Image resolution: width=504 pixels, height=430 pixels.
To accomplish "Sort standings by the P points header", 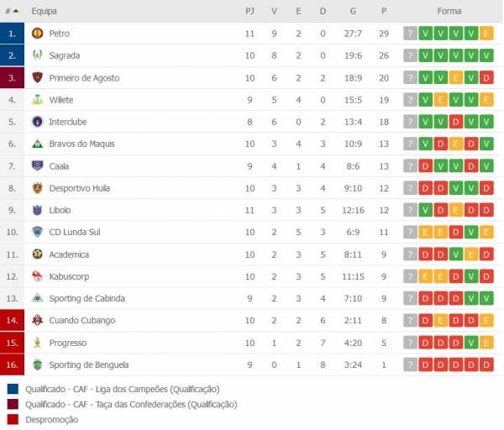I will 384,11.
